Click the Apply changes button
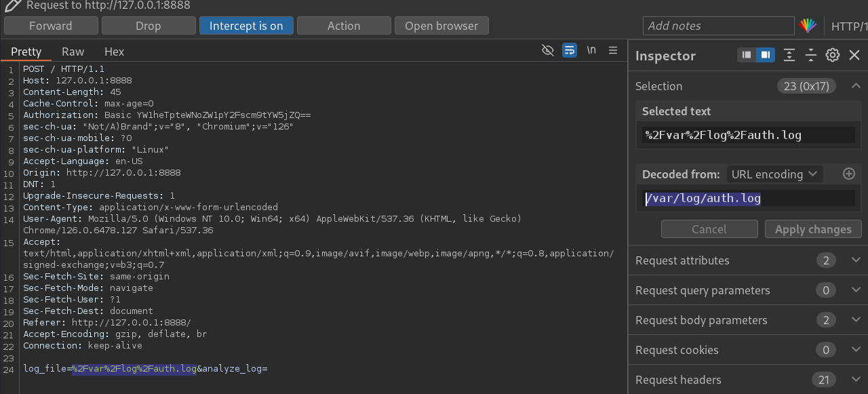The height and width of the screenshot is (394, 868). click(x=813, y=229)
